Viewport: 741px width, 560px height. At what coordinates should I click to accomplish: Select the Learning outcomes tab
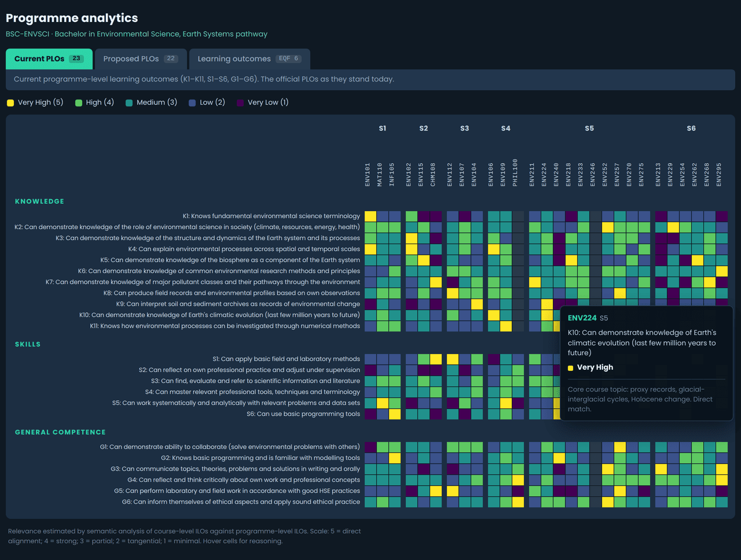pos(250,59)
